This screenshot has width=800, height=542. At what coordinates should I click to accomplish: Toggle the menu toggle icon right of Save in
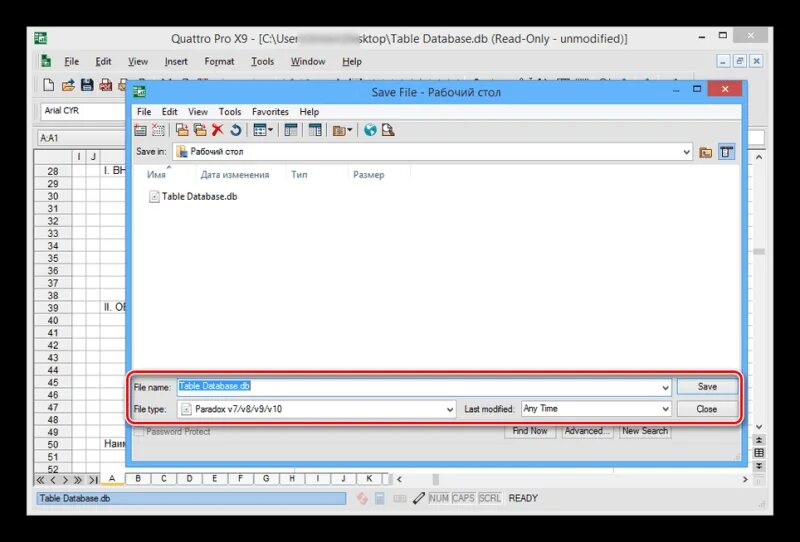click(727, 152)
